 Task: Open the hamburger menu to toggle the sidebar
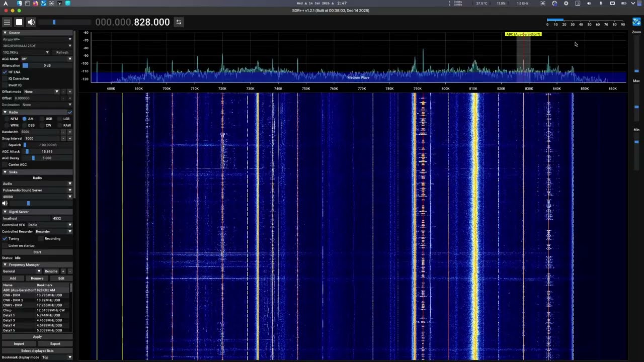pyautogui.click(x=7, y=22)
